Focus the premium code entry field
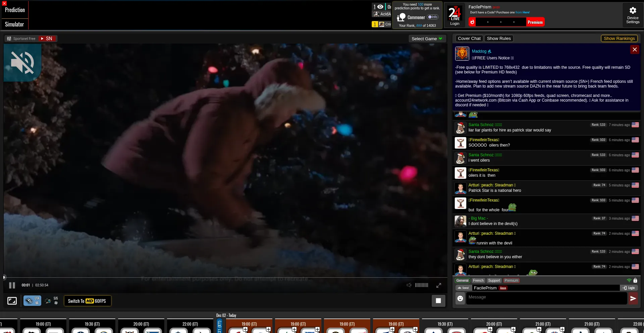Screen dimensions: 644x333 coord(501,22)
